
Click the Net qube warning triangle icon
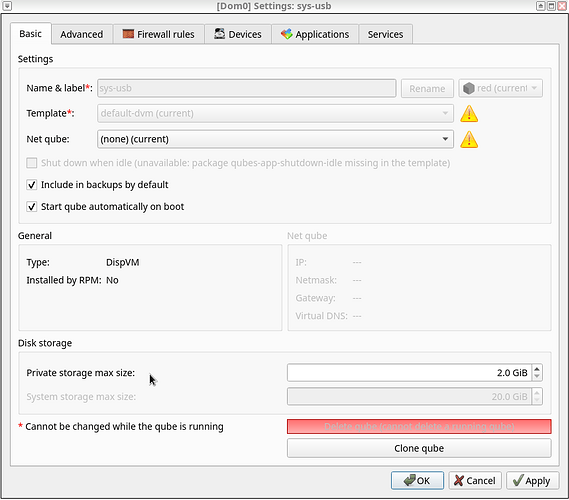469,139
